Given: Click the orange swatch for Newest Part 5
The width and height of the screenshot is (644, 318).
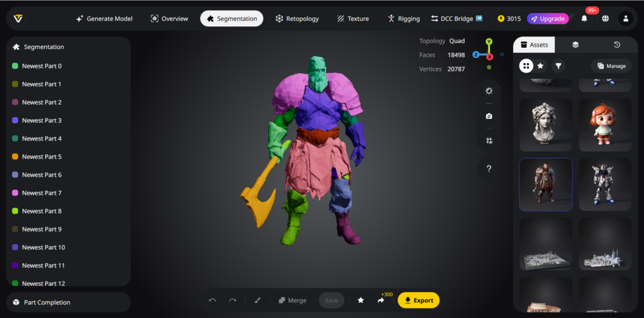Looking at the screenshot, I should coord(15,157).
